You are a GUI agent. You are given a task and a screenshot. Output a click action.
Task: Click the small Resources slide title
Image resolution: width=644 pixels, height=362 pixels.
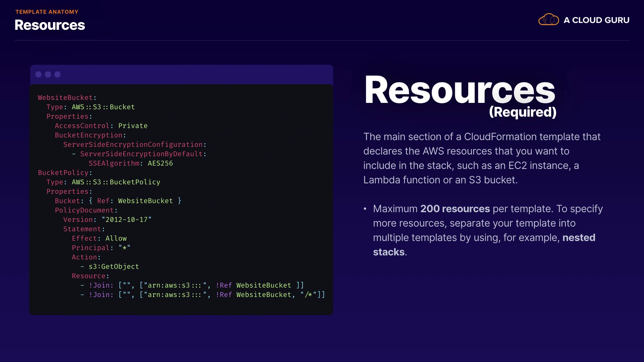50,25
